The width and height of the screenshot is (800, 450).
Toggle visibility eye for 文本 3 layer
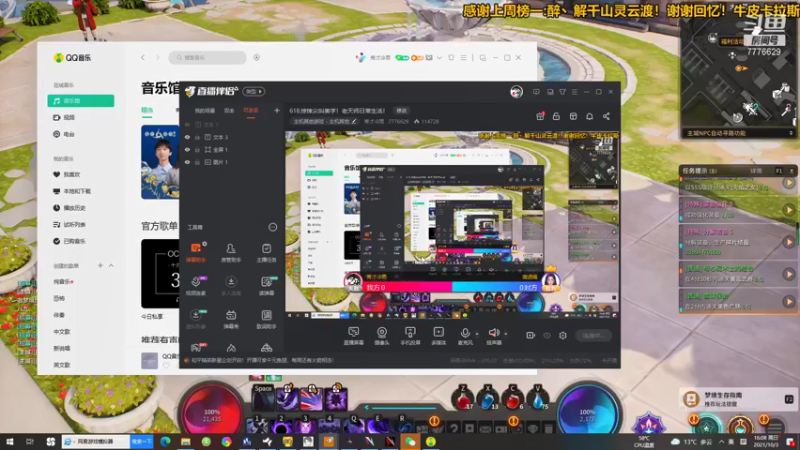tap(187, 137)
